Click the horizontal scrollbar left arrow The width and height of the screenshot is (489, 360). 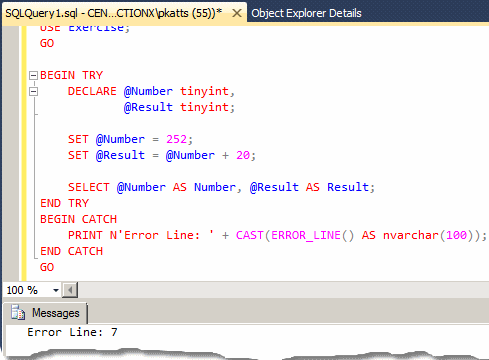pyautogui.click(x=70, y=290)
